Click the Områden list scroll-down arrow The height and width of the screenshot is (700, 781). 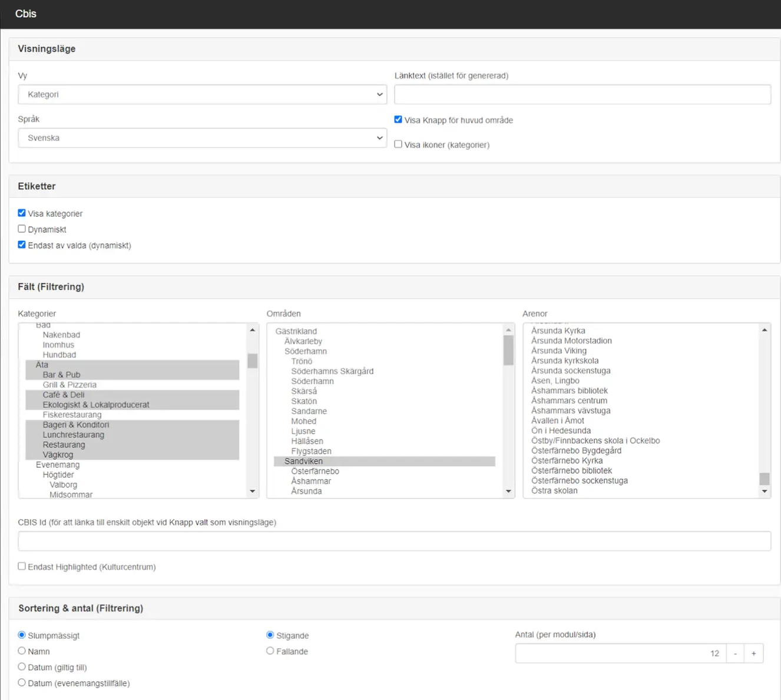[509, 491]
